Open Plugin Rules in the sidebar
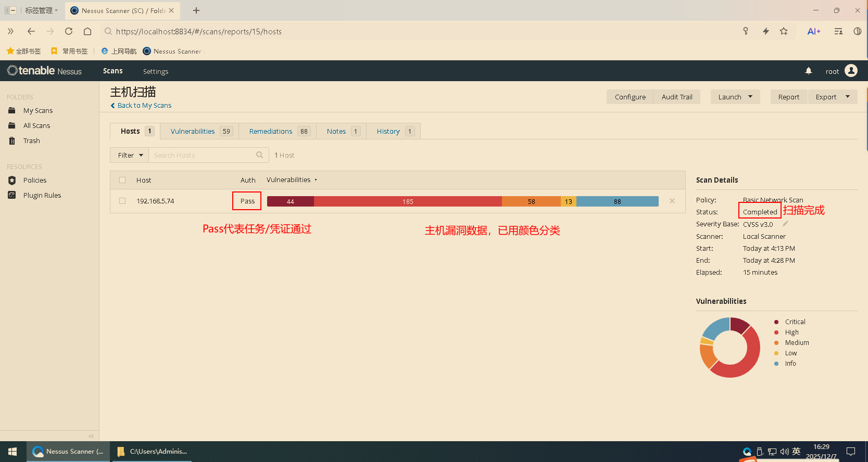868x462 pixels. 42,196
